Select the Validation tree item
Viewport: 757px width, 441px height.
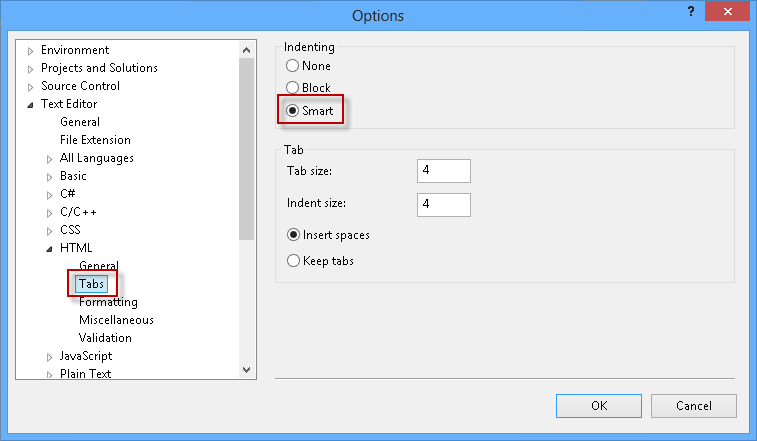(x=105, y=338)
